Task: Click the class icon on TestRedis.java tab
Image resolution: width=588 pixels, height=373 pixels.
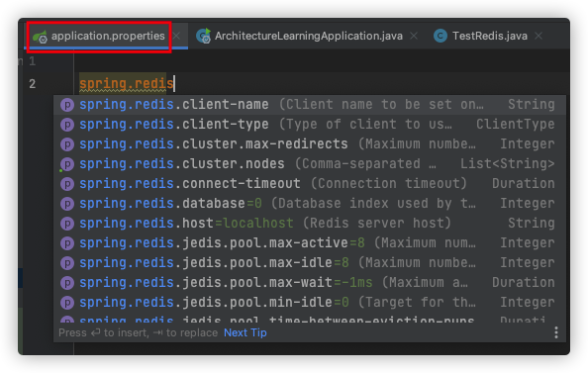Action: tap(441, 36)
